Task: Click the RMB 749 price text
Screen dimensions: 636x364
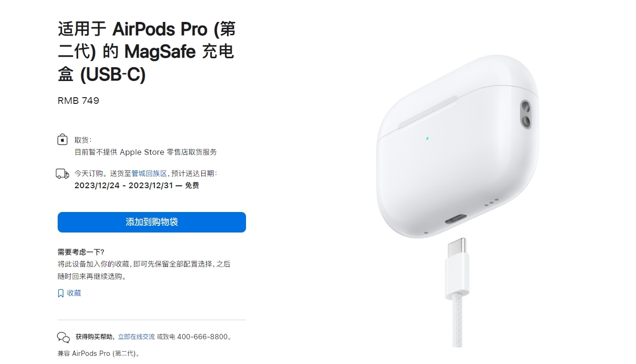Action: point(79,101)
